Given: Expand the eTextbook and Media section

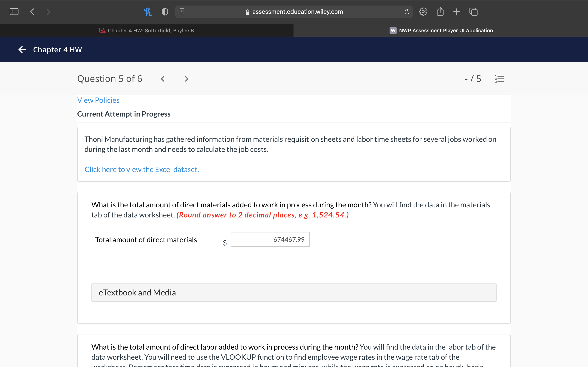Looking at the screenshot, I should 294,292.
